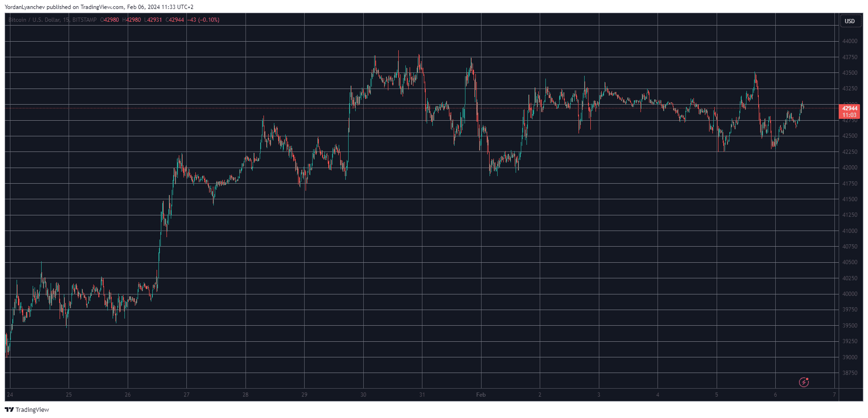868x418 pixels.
Task: Click the candle countdown timer 11:03
Action: (850, 115)
